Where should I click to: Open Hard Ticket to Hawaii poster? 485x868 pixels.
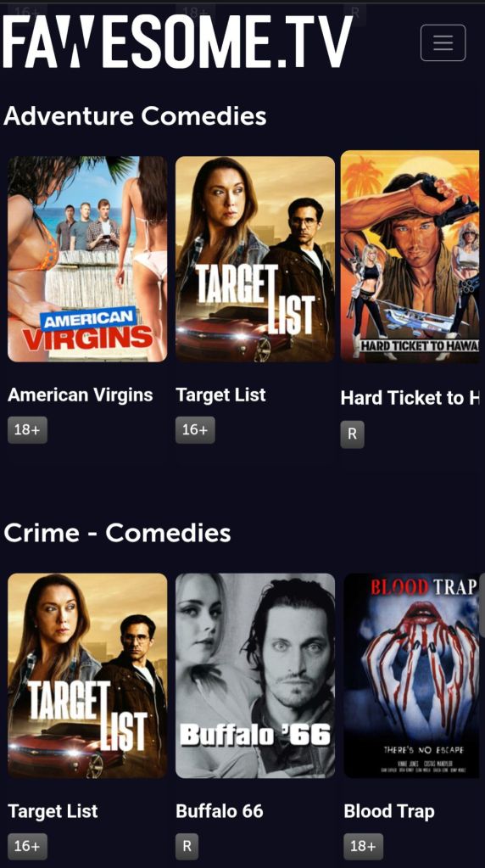tap(410, 257)
